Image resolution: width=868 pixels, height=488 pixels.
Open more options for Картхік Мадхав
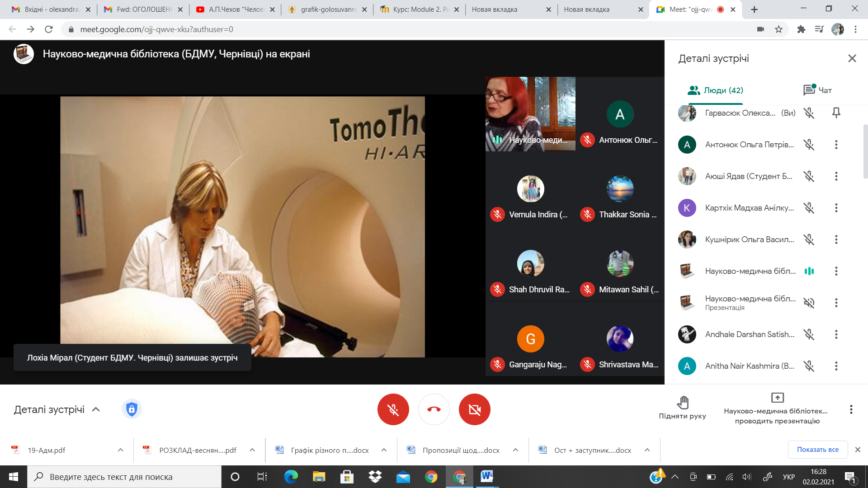click(x=836, y=208)
